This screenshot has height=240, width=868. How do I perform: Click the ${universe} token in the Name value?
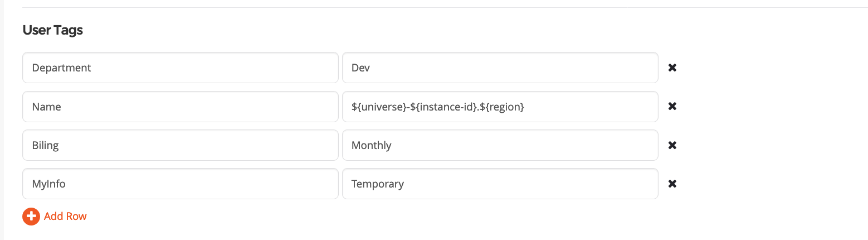[378, 107]
